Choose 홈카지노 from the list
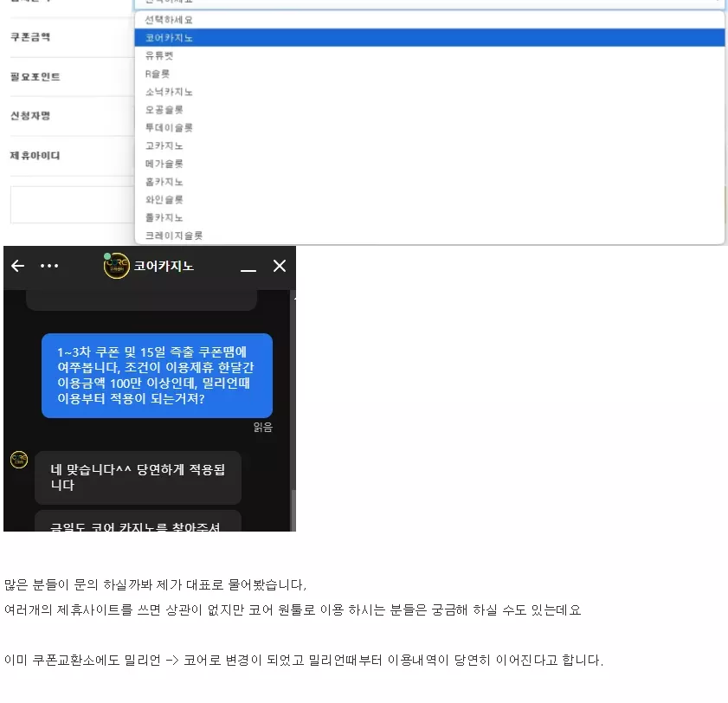The width and height of the screenshot is (728, 703). (x=429, y=182)
